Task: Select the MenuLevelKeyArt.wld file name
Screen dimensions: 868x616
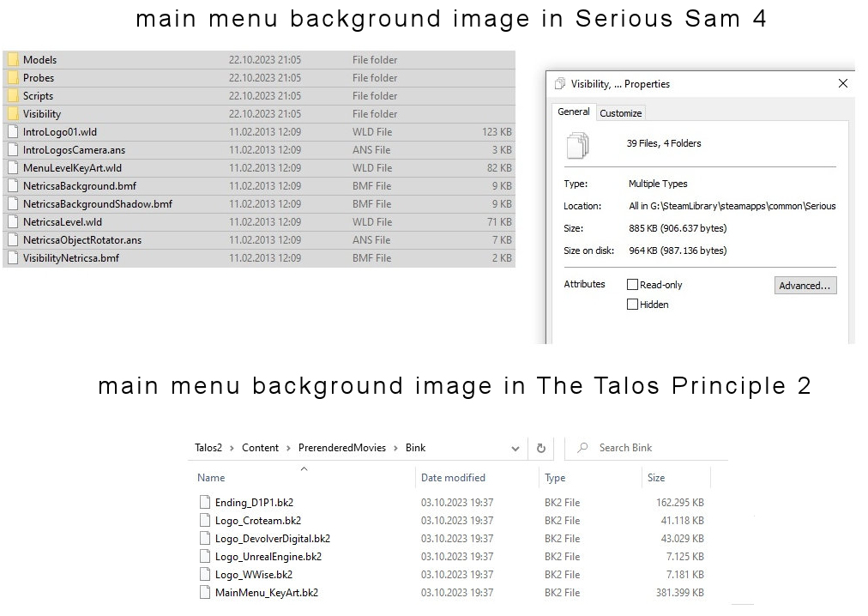Action: (x=72, y=168)
